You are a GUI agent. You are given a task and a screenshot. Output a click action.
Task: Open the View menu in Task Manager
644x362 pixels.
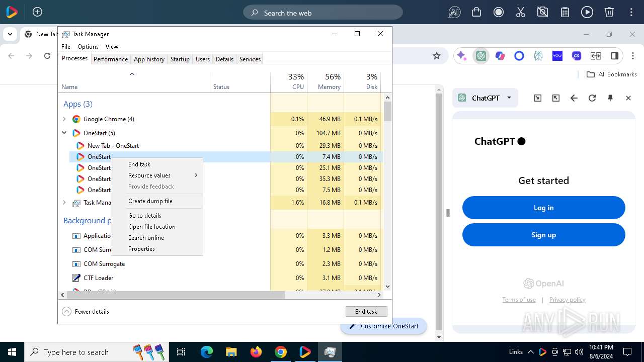coord(112,47)
